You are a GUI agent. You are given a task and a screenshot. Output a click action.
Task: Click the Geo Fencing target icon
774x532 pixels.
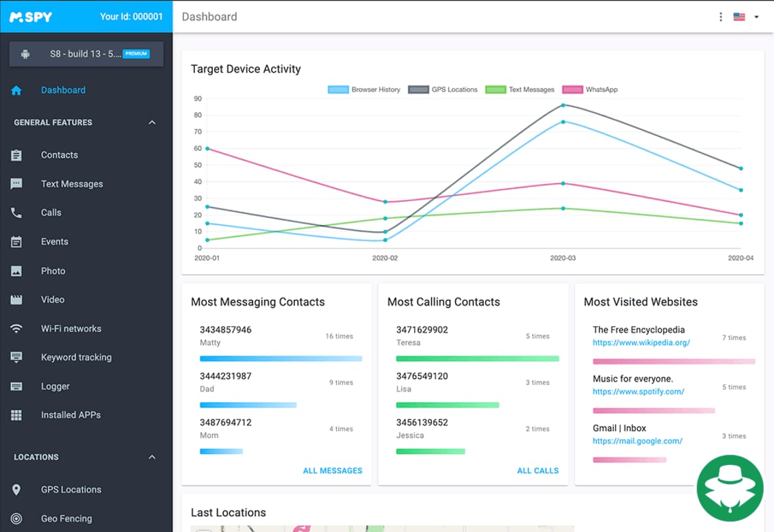[x=16, y=518]
